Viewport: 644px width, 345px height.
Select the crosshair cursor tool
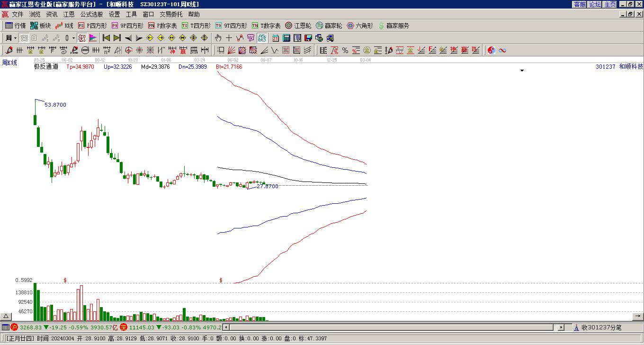tap(229, 38)
